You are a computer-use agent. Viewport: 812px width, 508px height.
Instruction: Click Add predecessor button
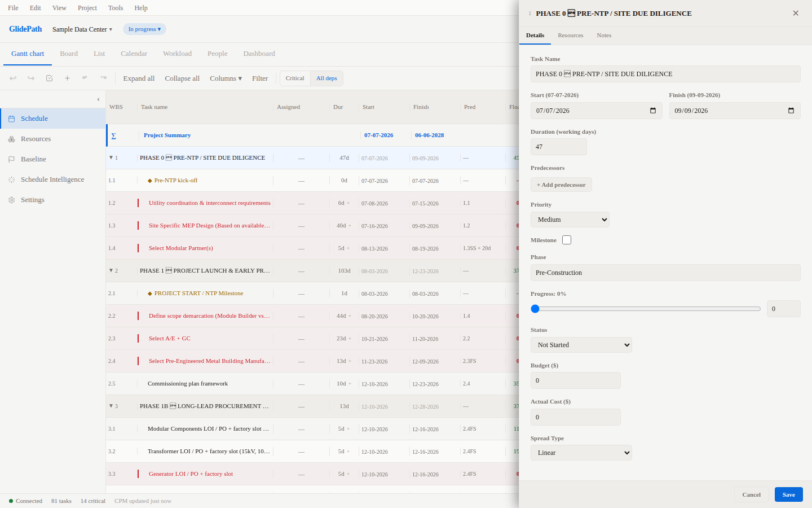click(561, 185)
